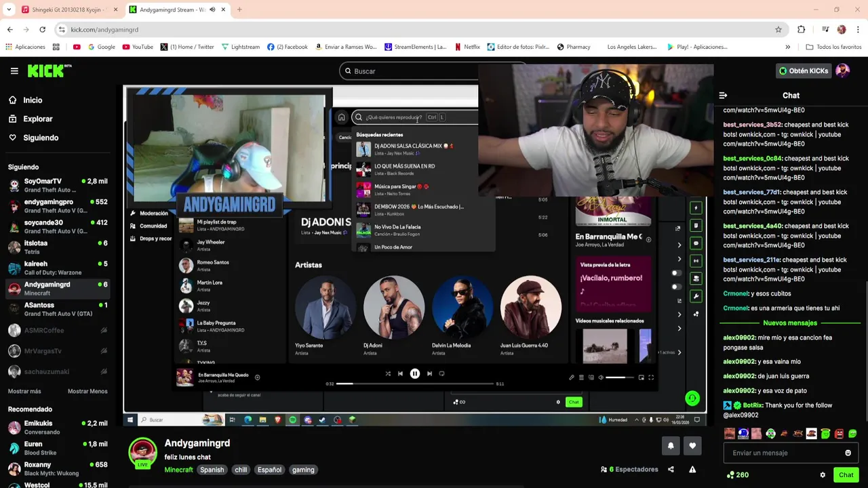The height and width of the screenshot is (488, 868).
Task: Open recommended Euren Blood Strike channel
Action: (x=58, y=448)
